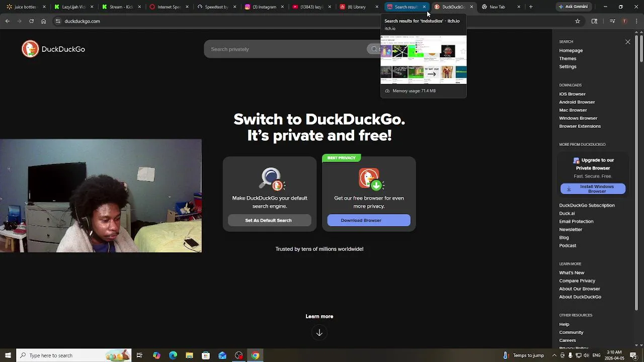This screenshot has height=362, width=644.
Task: Open the Chrome three-dot menu
Action: click(636, 21)
